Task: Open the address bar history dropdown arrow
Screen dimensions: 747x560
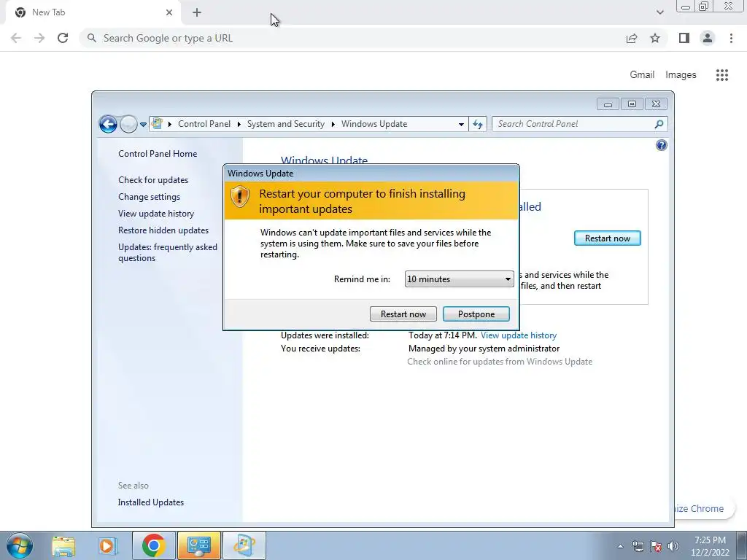Action: 461,124
